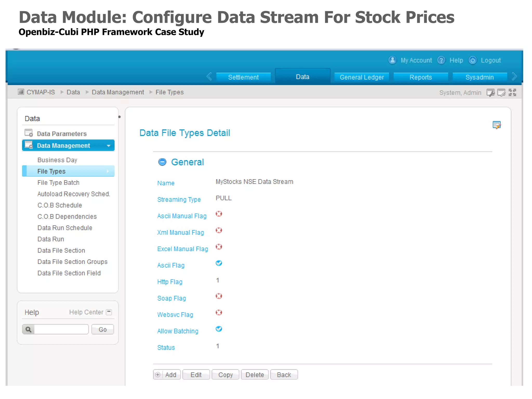The image size is (532, 399).
Task: Click the Logout power icon
Action: tap(473, 60)
